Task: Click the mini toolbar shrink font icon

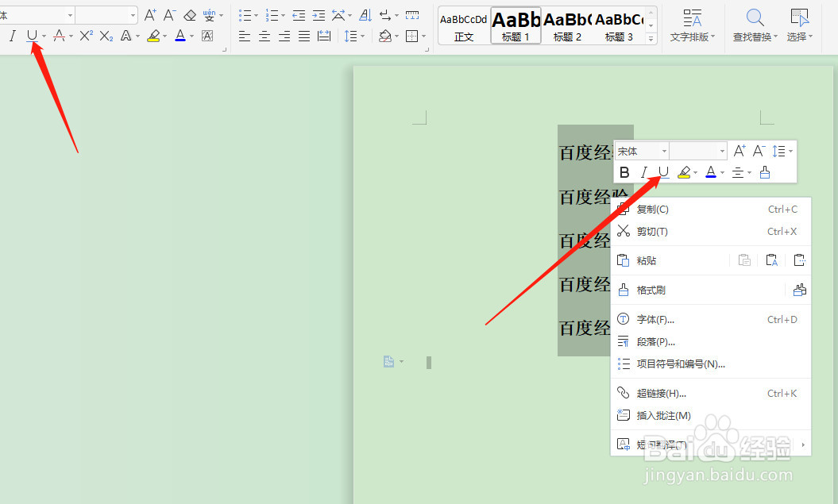Action: pyautogui.click(x=759, y=151)
